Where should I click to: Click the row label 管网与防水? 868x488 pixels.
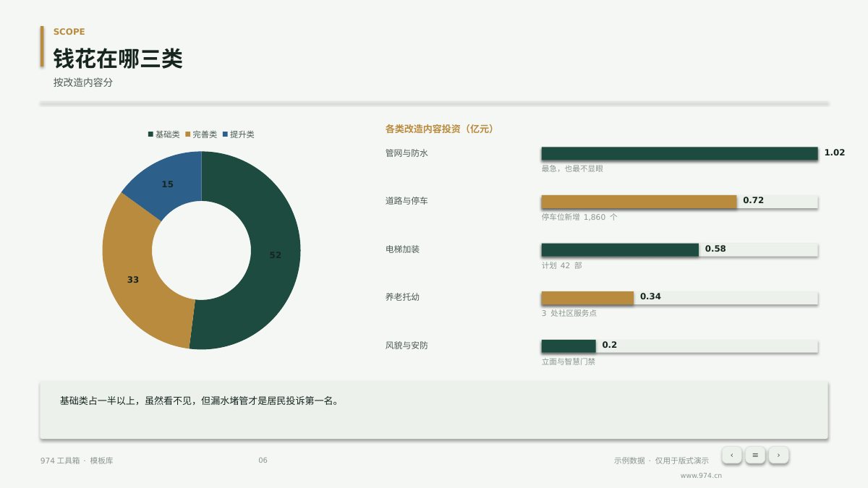(x=407, y=153)
